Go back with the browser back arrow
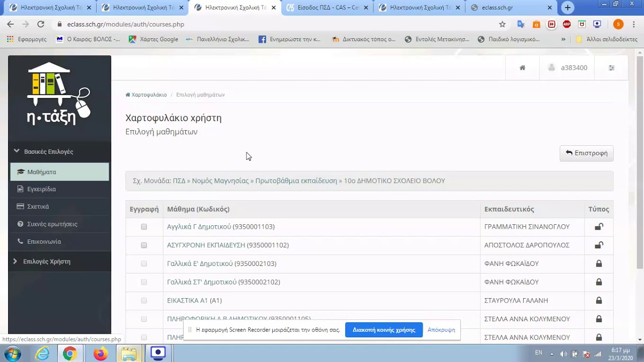The height and width of the screenshot is (362, 644). click(11, 24)
